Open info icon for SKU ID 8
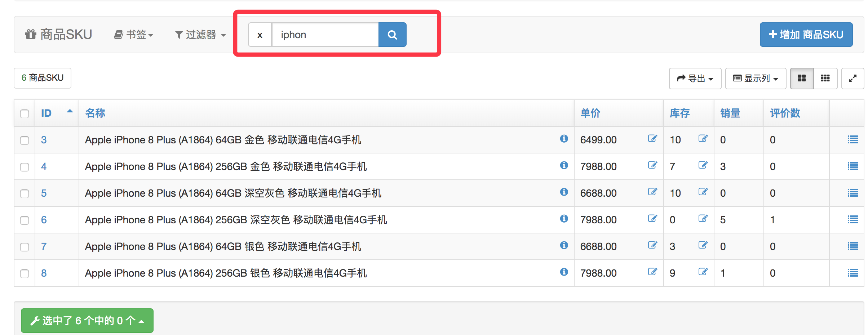Screen dimensions: 868x335 [x=564, y=272]
